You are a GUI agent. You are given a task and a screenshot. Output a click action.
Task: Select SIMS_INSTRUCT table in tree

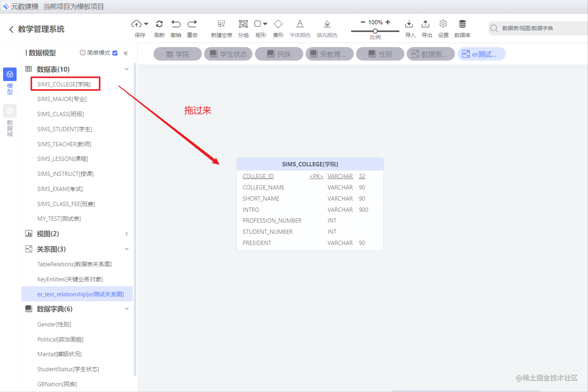click(x=65, y=174)
